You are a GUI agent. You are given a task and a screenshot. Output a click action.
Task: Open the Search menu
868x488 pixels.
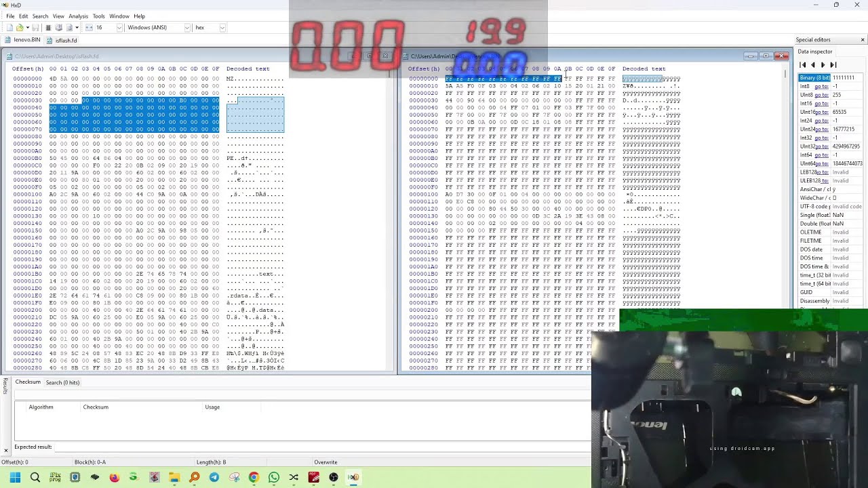(x=40, y=16)
